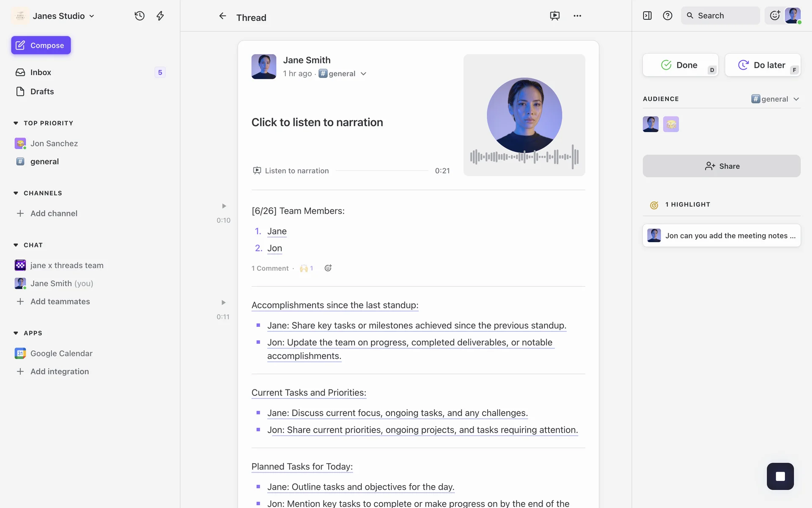
Task: Open the history clock icon
Action: pos(140,16)
